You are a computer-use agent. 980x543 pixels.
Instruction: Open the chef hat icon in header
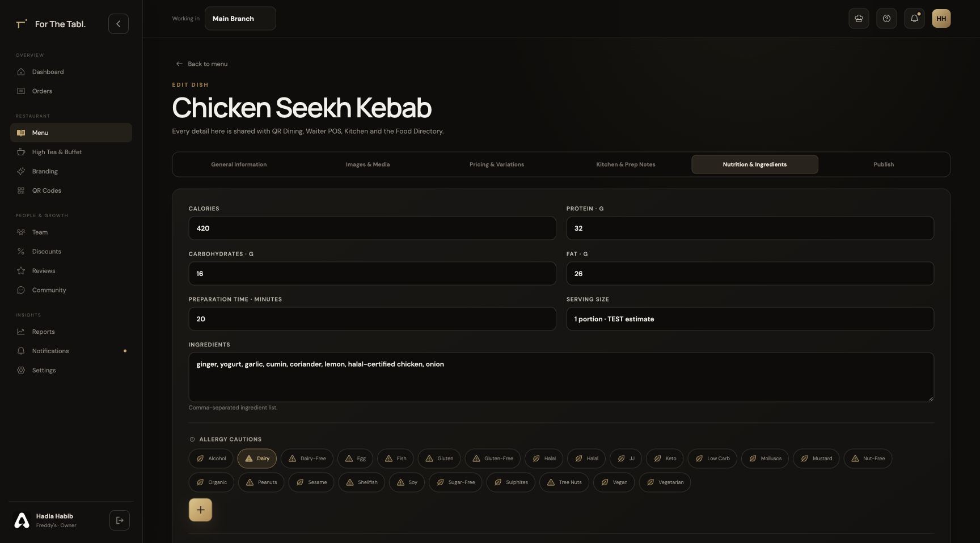click(859, 19)
